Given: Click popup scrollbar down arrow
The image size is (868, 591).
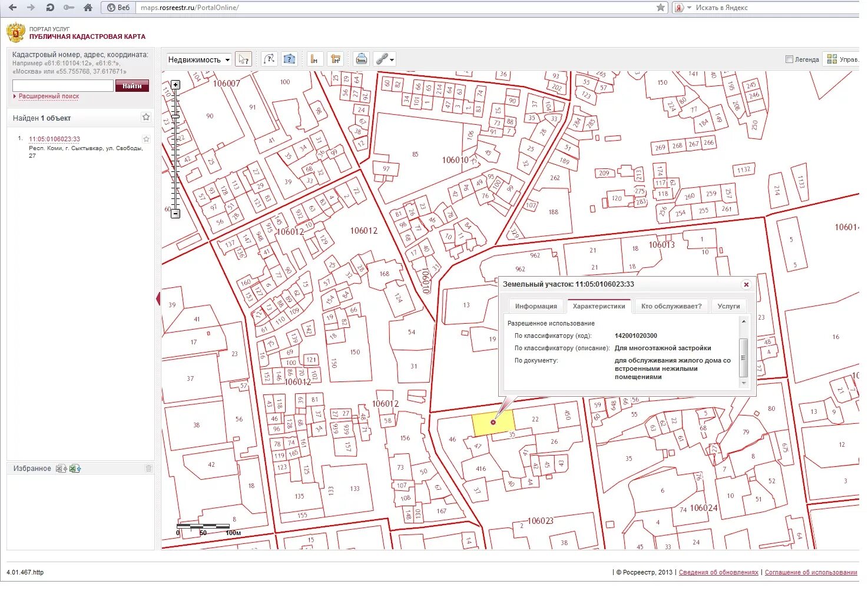Looking at the screenshot, I should pyautogui.click(x=744, y=384).
